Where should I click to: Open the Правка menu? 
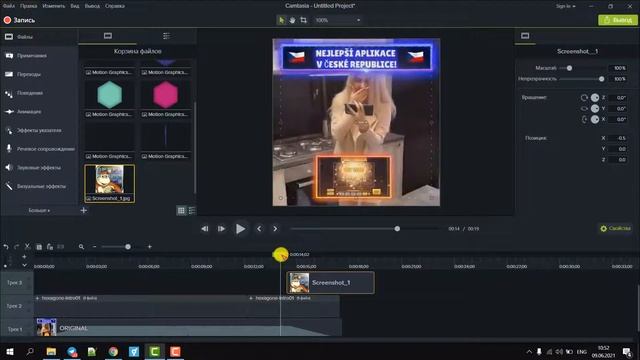29,6
